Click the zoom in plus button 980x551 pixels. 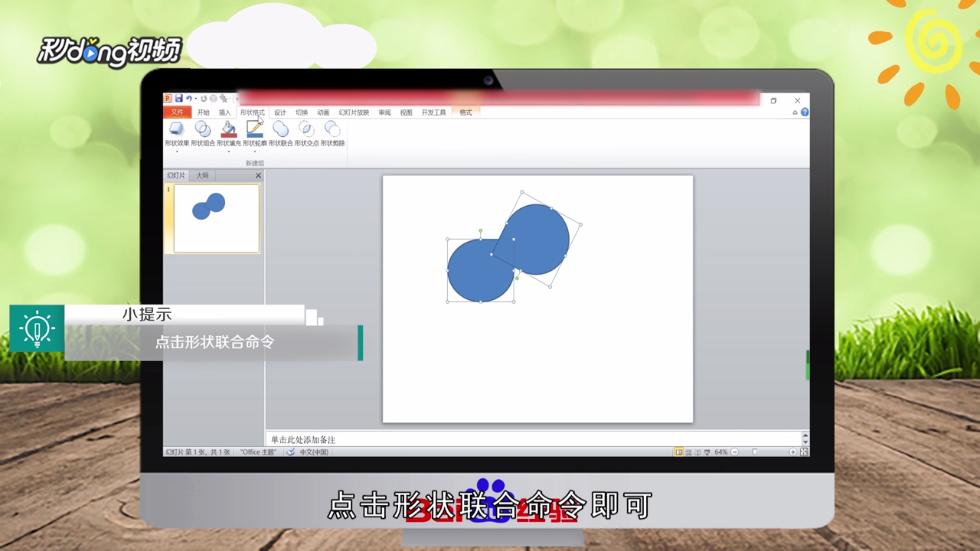click(x=793, y=452)
